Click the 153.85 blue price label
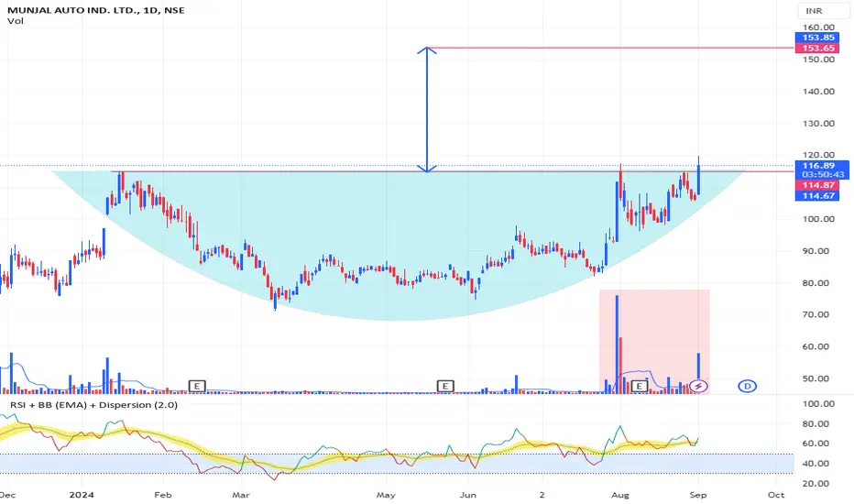Viewport: 854px width, 504px height. [x=817, y=38]
